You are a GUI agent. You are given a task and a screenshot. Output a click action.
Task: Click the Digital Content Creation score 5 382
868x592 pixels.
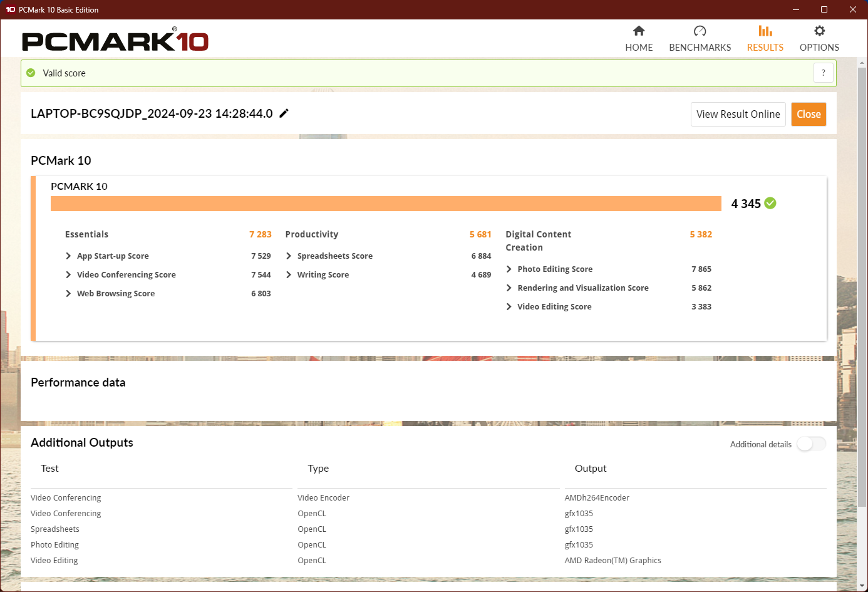[x=701, y=234]
